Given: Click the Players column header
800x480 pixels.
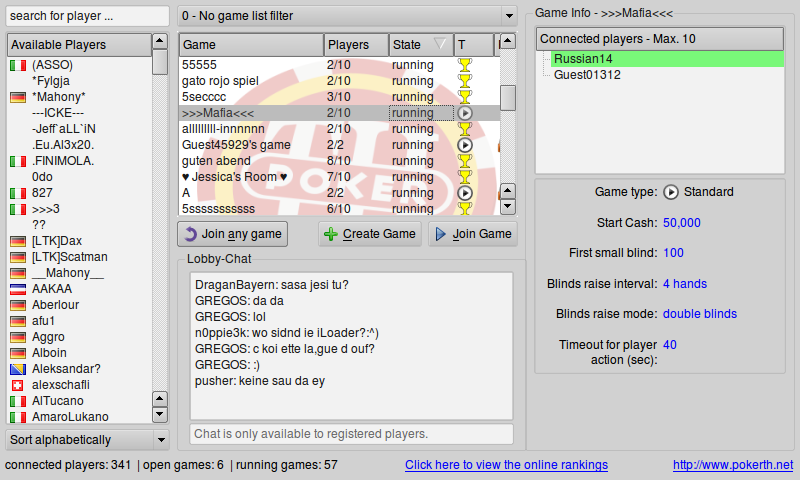Looking at the screenshot, I should tap(356, 45).
